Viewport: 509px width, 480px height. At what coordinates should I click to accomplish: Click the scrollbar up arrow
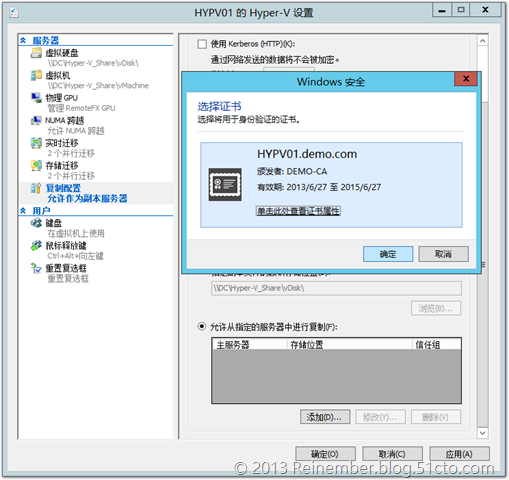[x=483, y=41]
